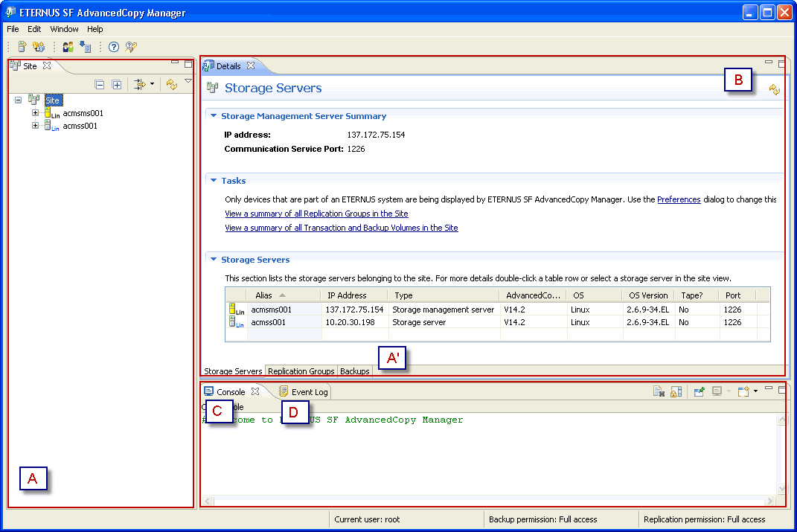Expand the acmss001 tree node
This screenshot has height=532, width=797.
point(35,126)
